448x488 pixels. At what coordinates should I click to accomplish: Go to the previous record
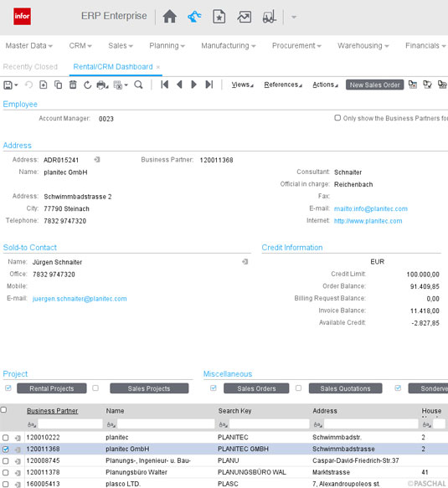tap(179, 85)
